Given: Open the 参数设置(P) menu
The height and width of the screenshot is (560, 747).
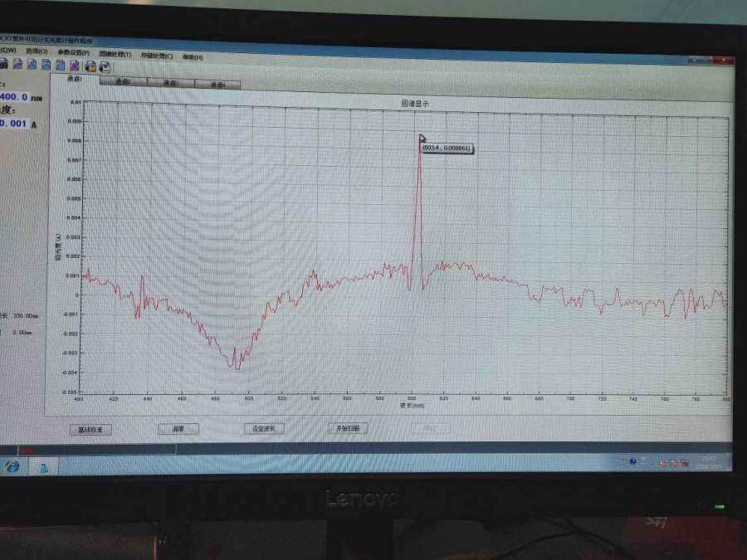Looking at the screenshot, I should [74, 52].
